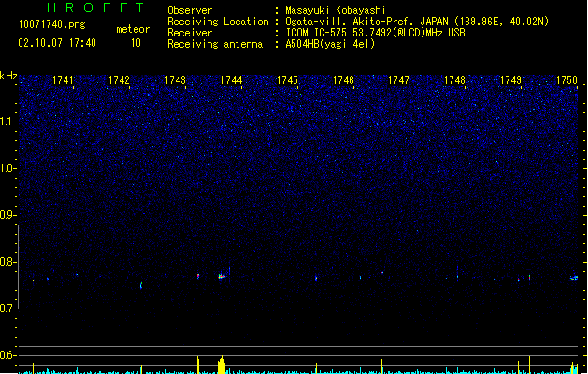Click the 1750 time marker

tap(566, 80)
